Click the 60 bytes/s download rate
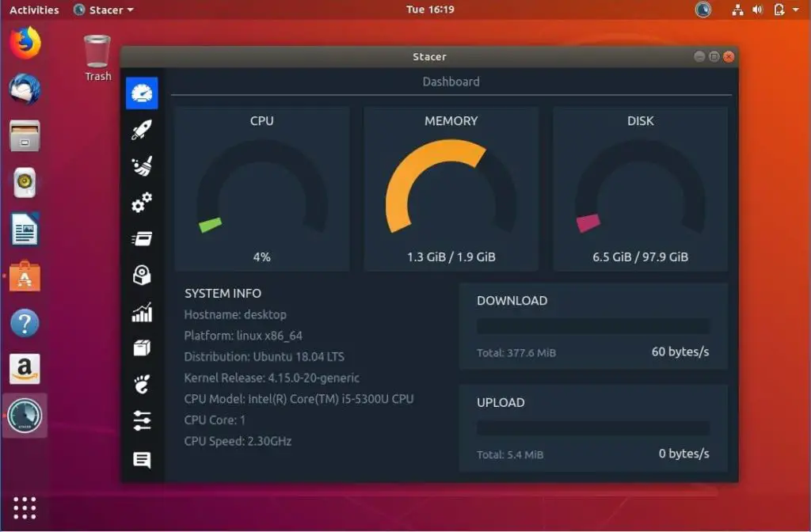811x532 pixels. [x=680, y=351]
